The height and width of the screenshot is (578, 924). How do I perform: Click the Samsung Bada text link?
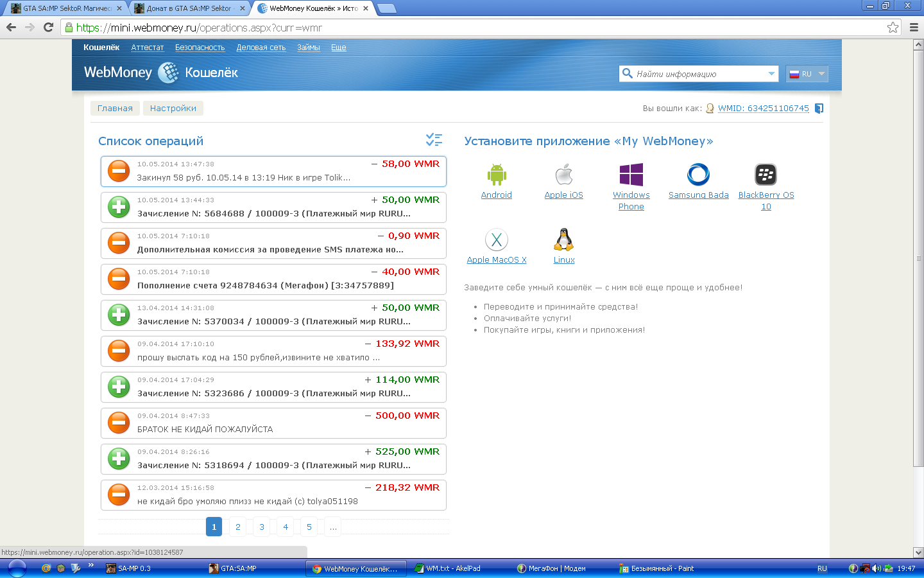click(698, 195)
